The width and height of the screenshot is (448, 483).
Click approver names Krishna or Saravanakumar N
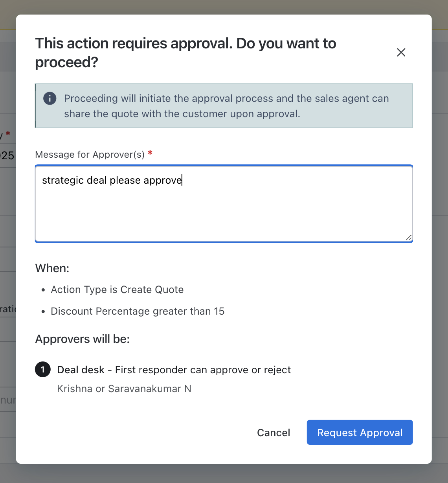coord(124,389)
